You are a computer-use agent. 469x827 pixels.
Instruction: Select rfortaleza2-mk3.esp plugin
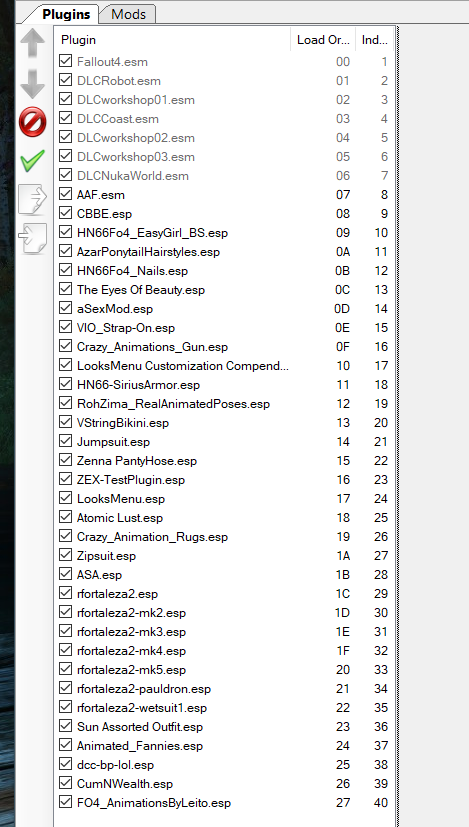pos(131,631)
